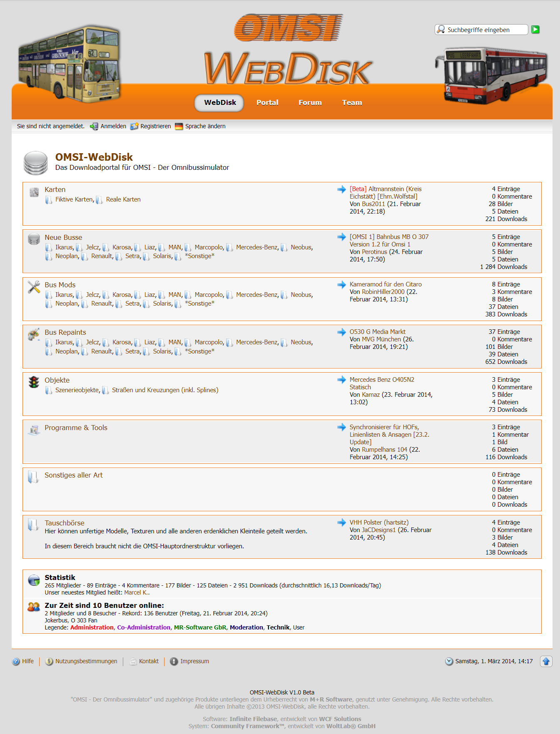This screenshot has width=560, height=734.
Task: Click the Hilfe question mark icon
Action: click(x=16, y=662)
